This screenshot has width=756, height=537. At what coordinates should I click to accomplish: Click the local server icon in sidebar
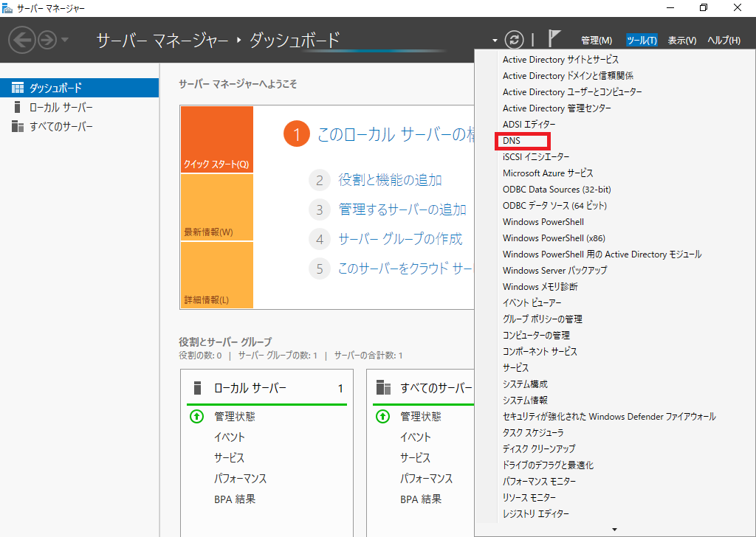pos(18,107)
